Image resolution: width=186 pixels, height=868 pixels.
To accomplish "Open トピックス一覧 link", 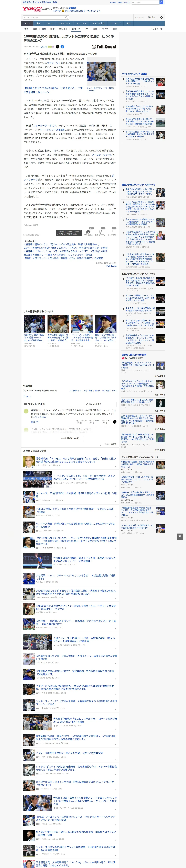I will tap(155, 29).
